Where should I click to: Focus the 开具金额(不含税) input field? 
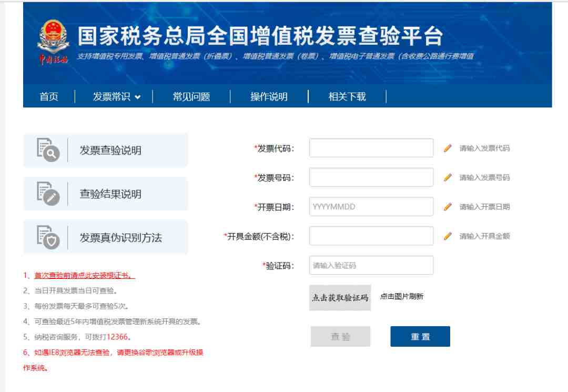371,236
